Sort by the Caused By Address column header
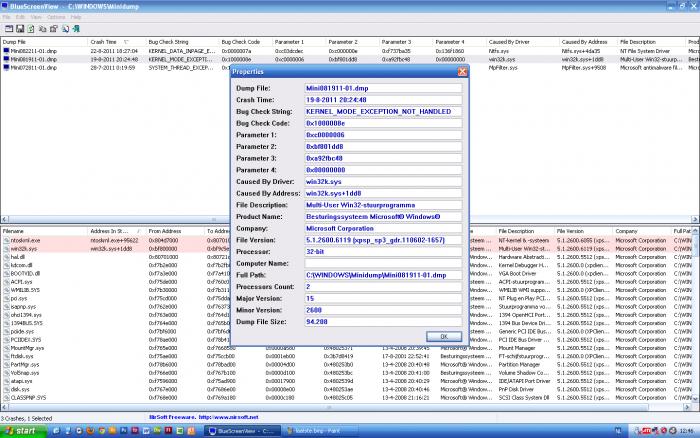This screenshot has height=438, width=700. (x=588, y=42)
